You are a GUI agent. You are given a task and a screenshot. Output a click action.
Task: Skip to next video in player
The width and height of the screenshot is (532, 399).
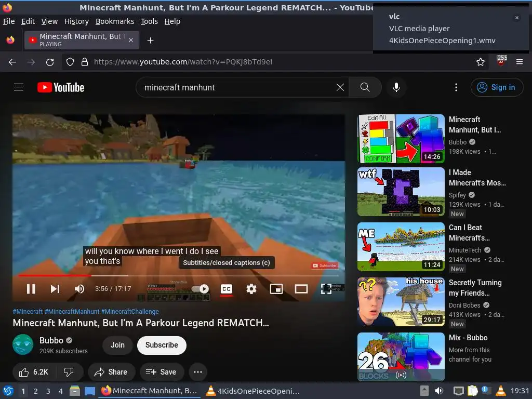pyautogui.click(x=55, y=289)
